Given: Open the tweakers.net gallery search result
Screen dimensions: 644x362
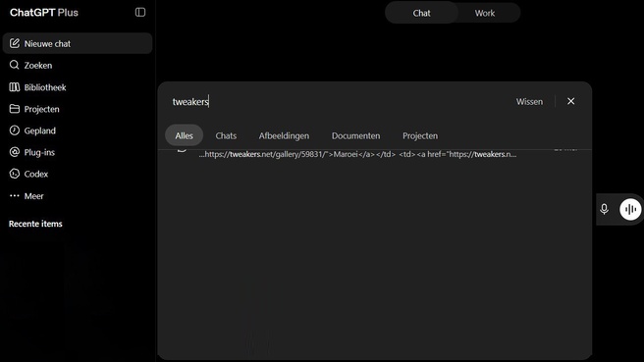Looking at the screenshot, I should point(375,154).
